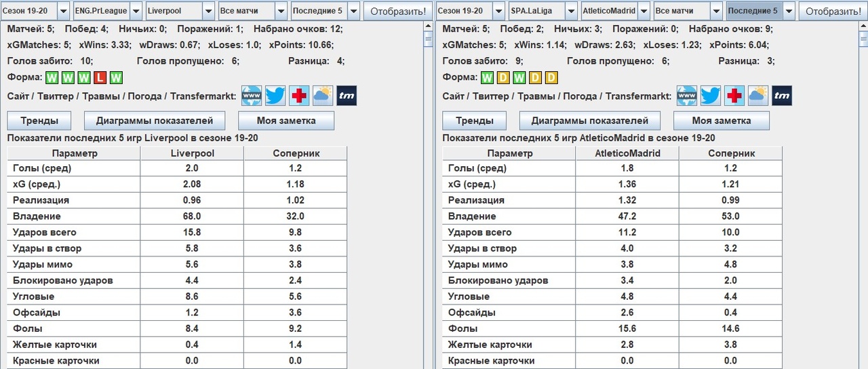Open AtleticoMadrid injuries red cross icon
The image size is (868, 369).
pos(734,96)
